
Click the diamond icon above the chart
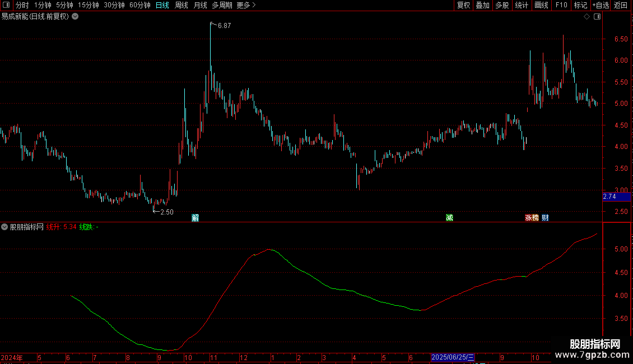587,17
